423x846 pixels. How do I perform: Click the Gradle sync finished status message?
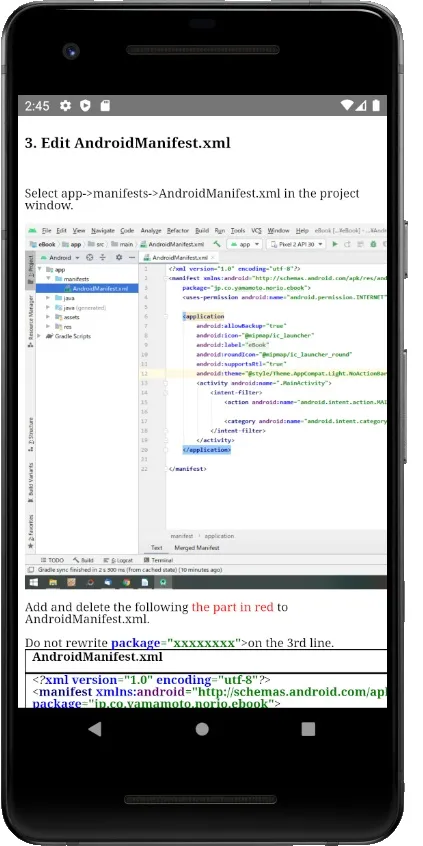[129, 570]
